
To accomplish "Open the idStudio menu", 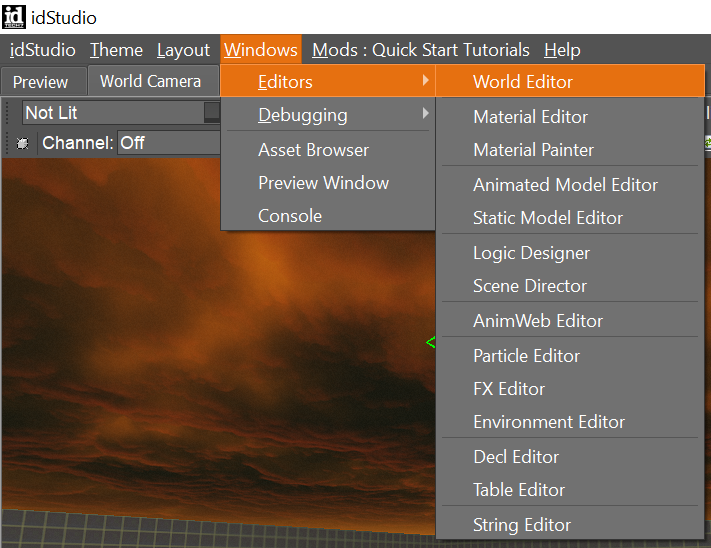I will point(43,50).
